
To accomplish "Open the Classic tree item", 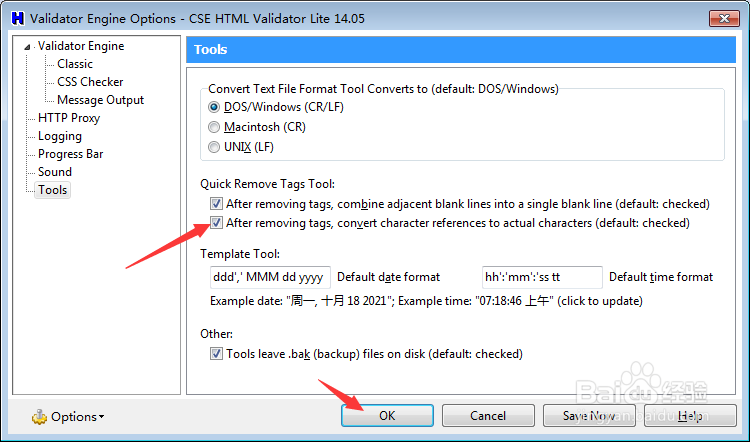I will [75, 64].
